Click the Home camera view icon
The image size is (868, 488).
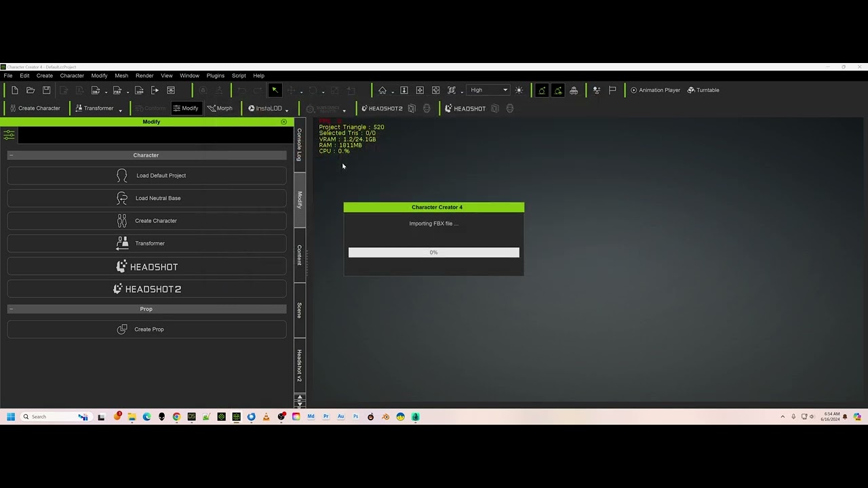coord(382,90)
